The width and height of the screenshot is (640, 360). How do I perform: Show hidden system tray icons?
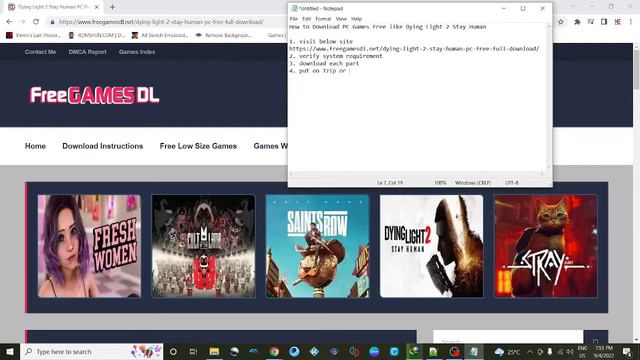click(x=530, y=351)
